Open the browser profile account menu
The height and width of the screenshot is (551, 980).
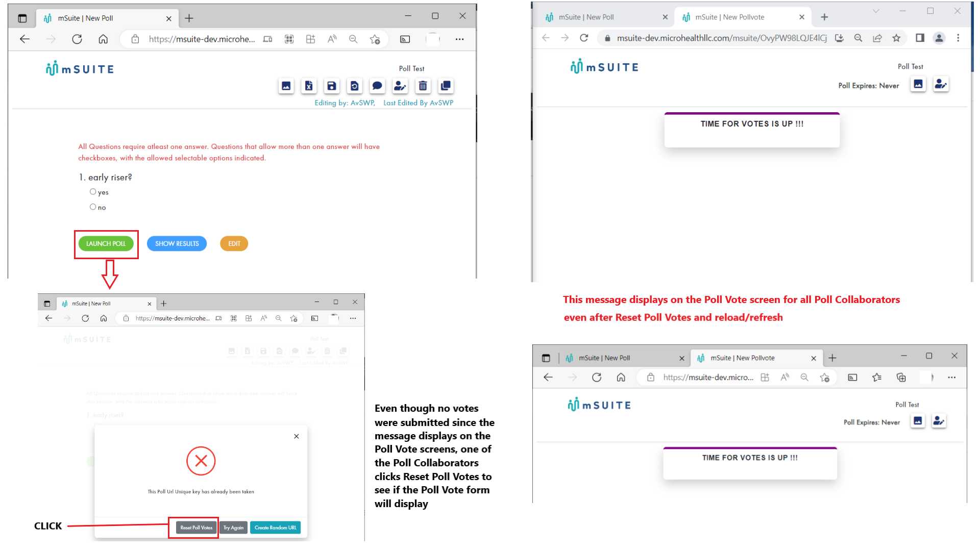[x=939, y=38]
